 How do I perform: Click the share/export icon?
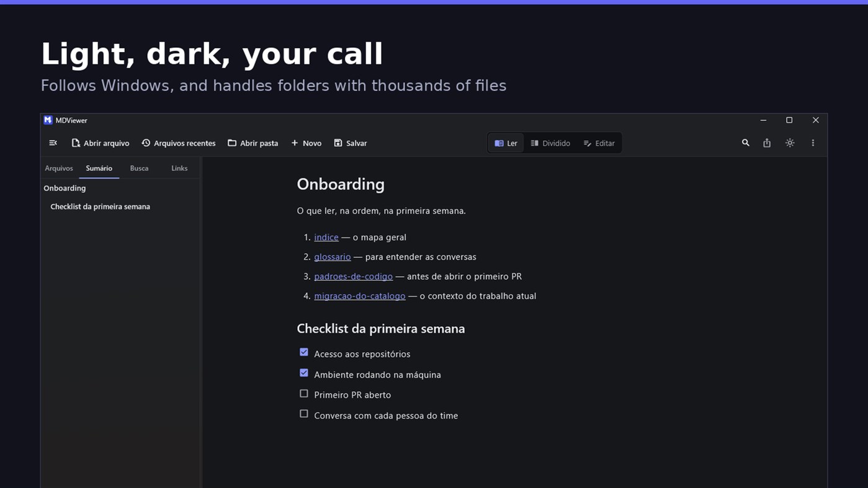tap(767, 143)
